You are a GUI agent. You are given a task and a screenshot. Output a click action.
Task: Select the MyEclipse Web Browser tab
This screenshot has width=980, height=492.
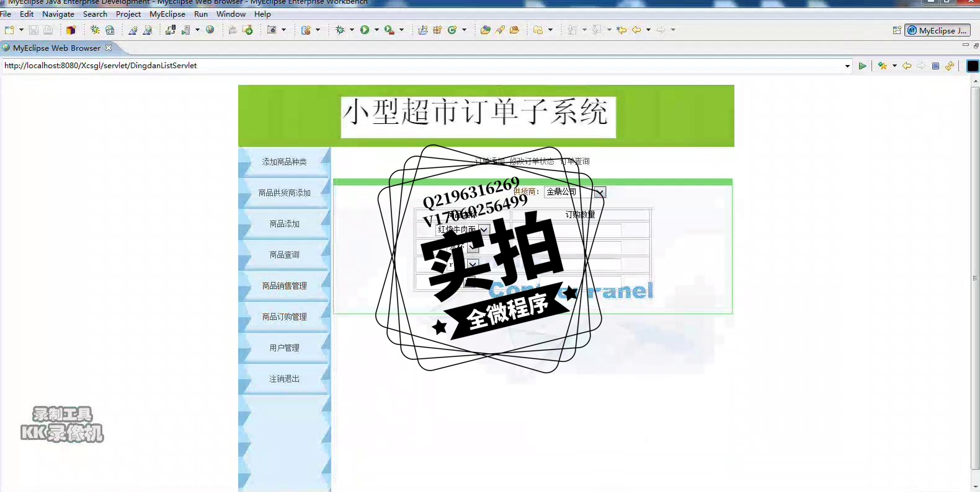tap(56, 48)
